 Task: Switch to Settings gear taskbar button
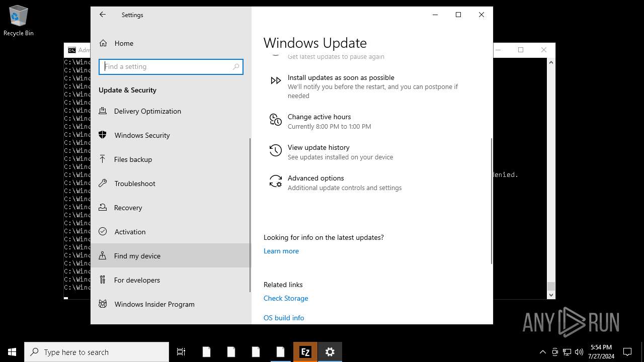330,352
